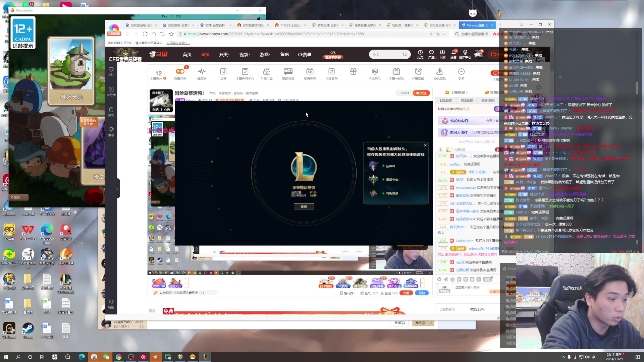
Task: Open the 发送(S) dropdown arrow in chat window
Action: tap(431, 323)
